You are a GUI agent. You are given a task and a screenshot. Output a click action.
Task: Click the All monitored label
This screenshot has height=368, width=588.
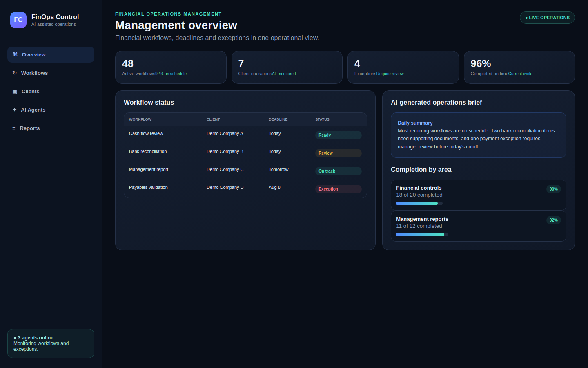tap(284, 74)
